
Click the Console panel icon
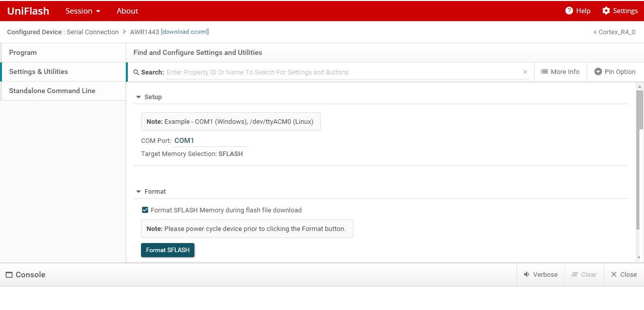9,275
